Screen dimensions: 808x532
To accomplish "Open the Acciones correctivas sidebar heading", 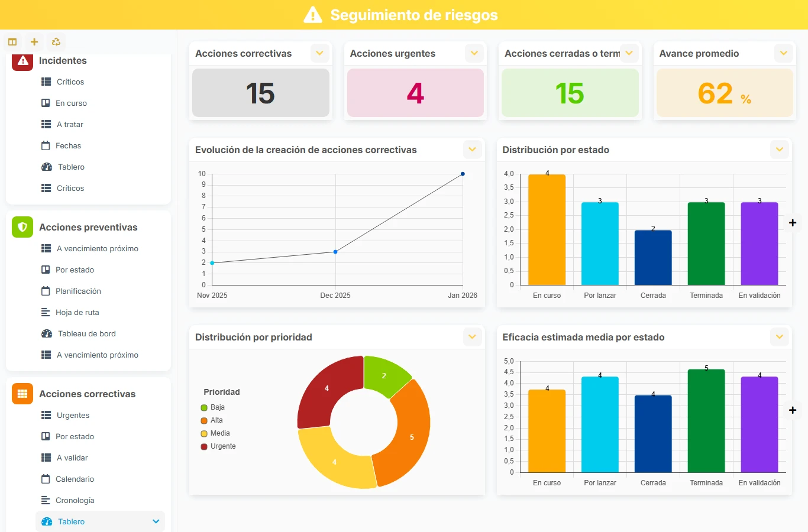I will 87,394.
